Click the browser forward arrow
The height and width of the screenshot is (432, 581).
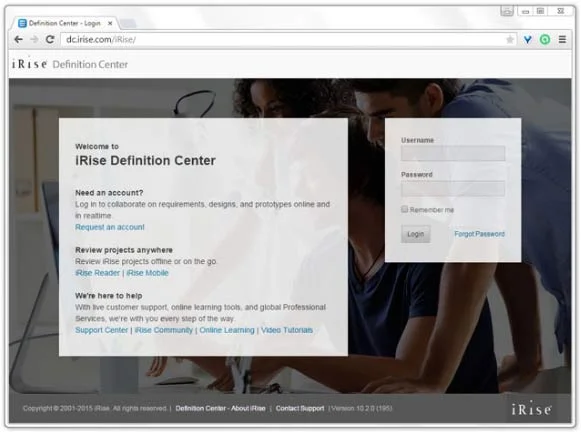(34, 39)
